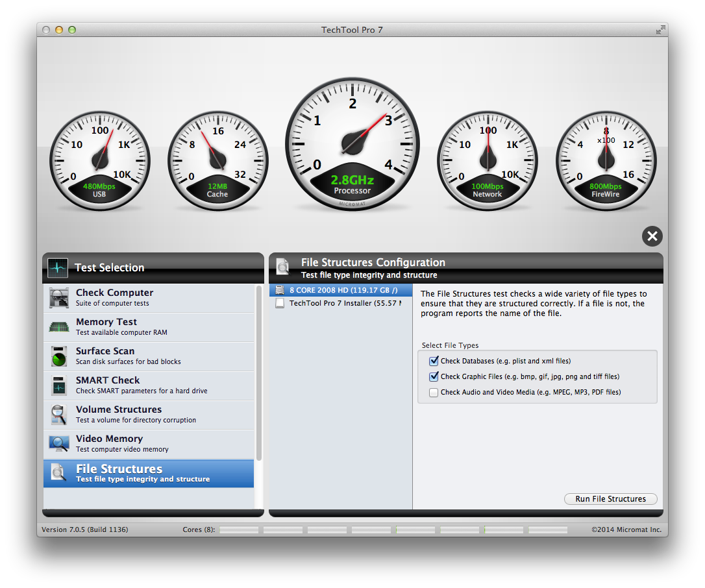Screen dimensions: 705x588
Task: Uncheck Check Graphic Files option
Action: [x=434, y=376]
